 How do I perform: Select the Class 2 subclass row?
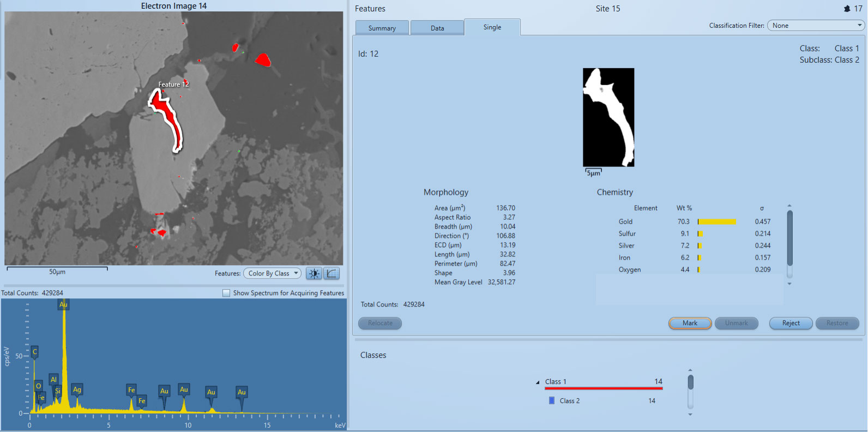tap(570, 401)
